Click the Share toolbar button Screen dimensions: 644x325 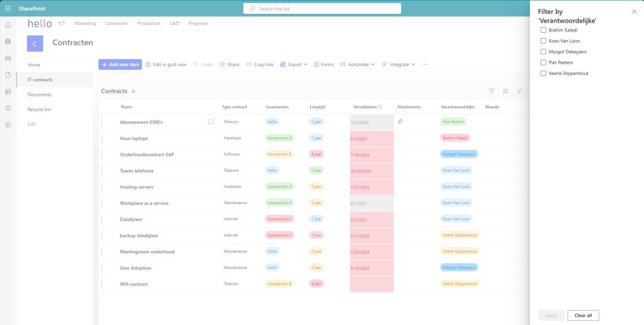[229, 65]
